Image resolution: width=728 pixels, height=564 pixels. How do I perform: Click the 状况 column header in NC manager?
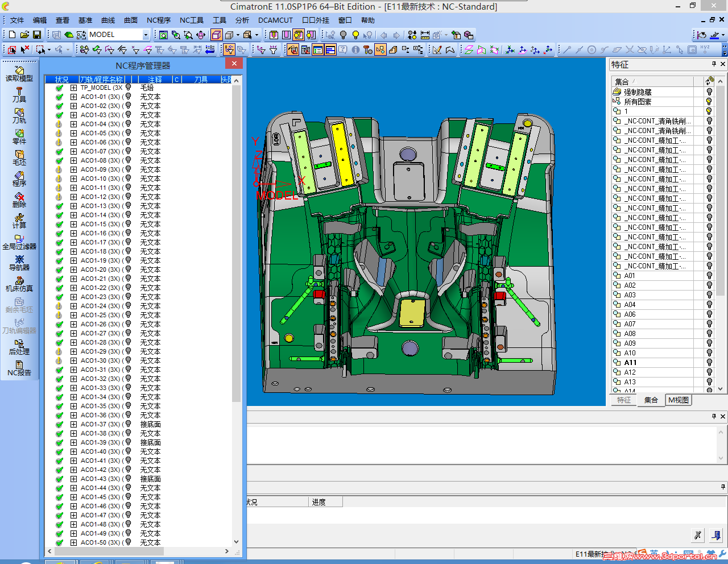pos(61,80)
